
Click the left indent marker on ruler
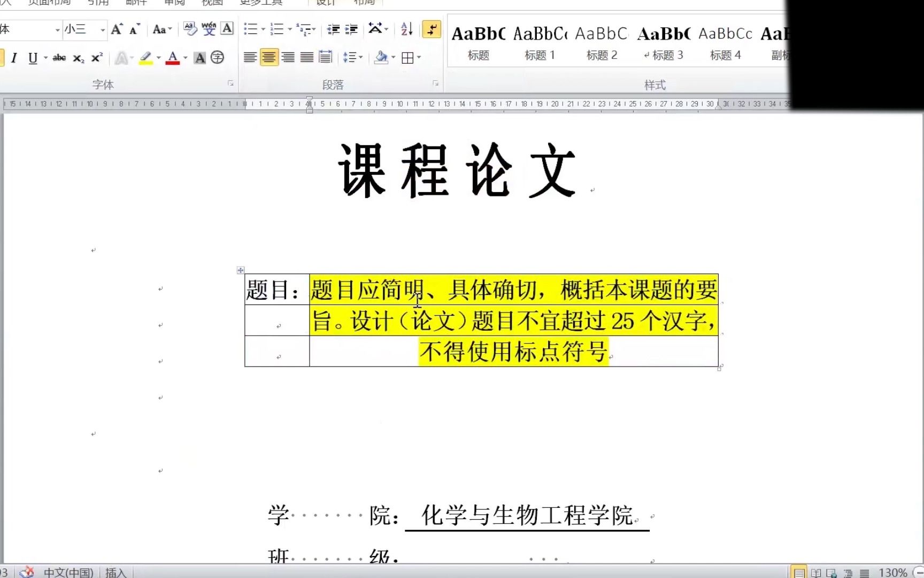pyautogui.click(x=310, y=110)
